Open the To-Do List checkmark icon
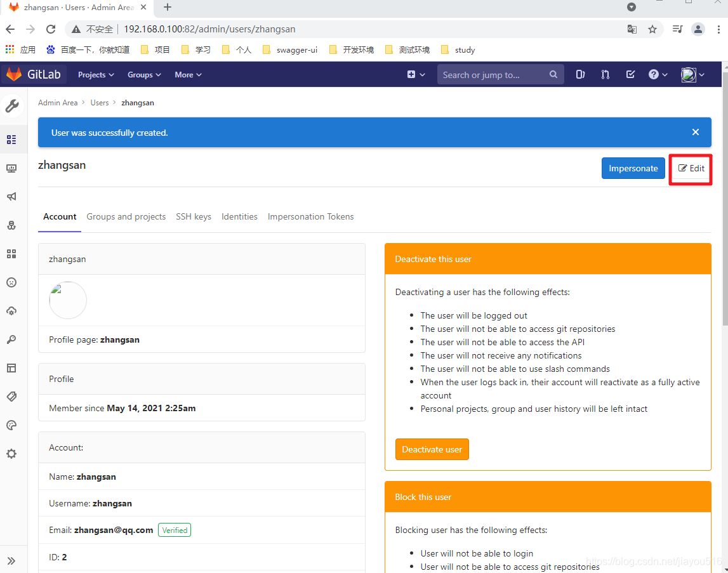Screen dimensions: 728x573 (x=630, y=74)
